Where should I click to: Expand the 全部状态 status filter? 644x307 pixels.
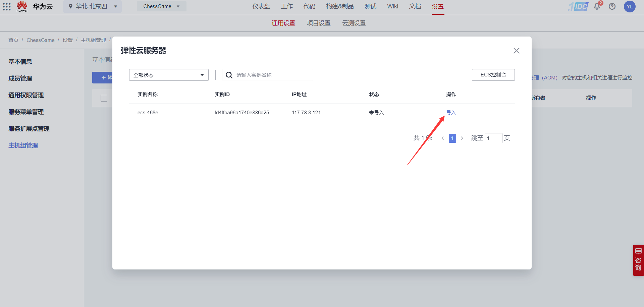click(168, 75)
